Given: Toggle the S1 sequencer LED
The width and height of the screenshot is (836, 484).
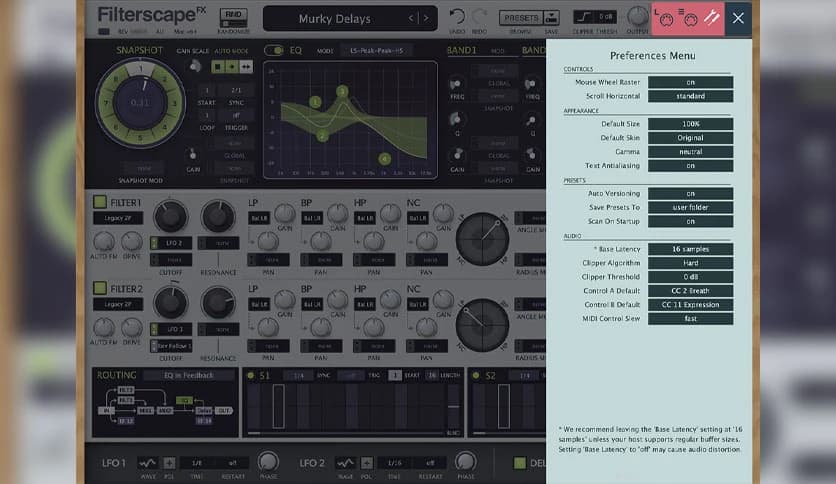Looking at the screenshot, I should [x=250, y=375].
